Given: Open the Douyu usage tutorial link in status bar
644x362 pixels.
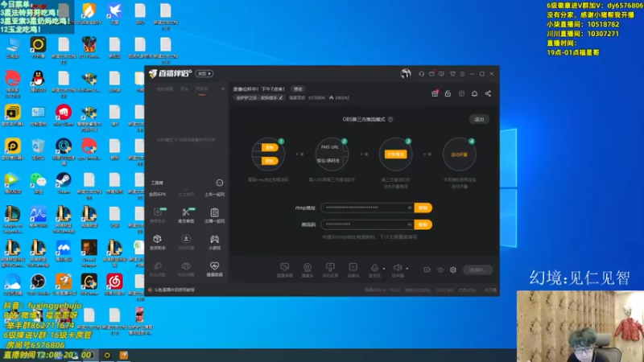Looking at the screenshot, I should coord(175,290).
